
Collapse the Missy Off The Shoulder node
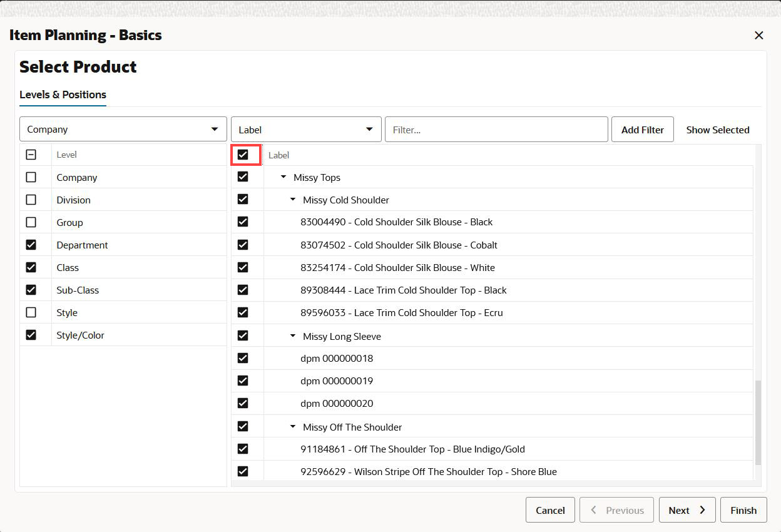click(293, 427)
